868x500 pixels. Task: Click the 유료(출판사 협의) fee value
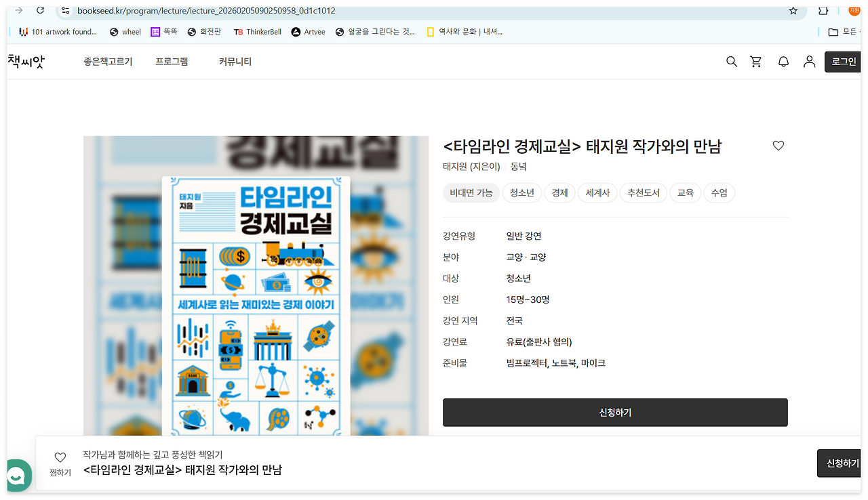pos(539,342)
